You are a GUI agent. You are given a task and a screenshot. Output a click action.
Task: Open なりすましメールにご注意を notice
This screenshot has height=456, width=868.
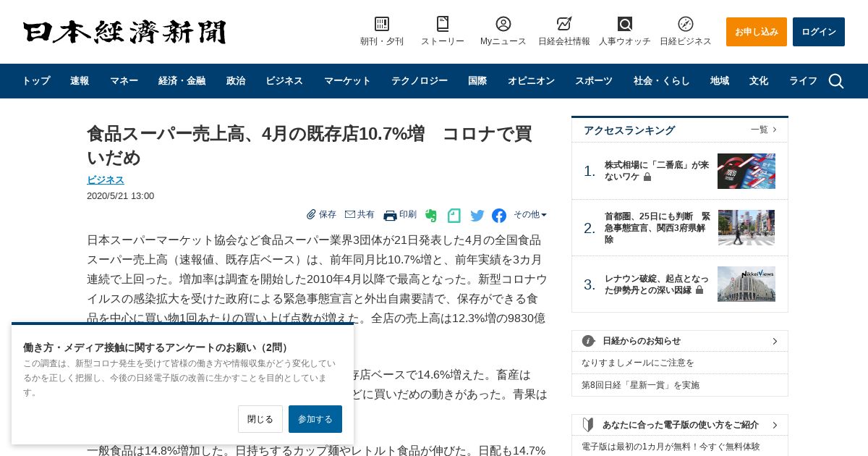point(638,363)
